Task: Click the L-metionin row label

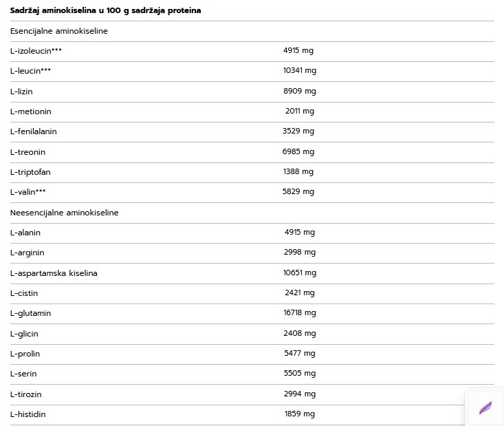Action: [x=31, y=111]
